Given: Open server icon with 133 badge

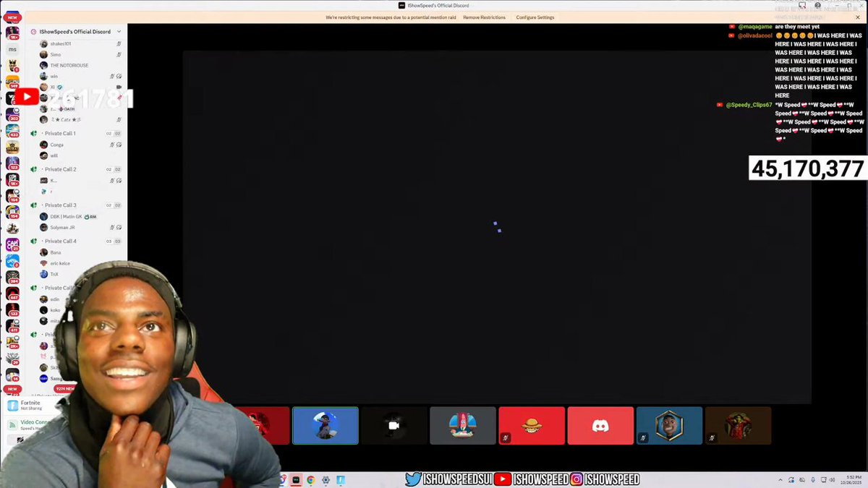Looking at the screenshot, I should (12, 309).
